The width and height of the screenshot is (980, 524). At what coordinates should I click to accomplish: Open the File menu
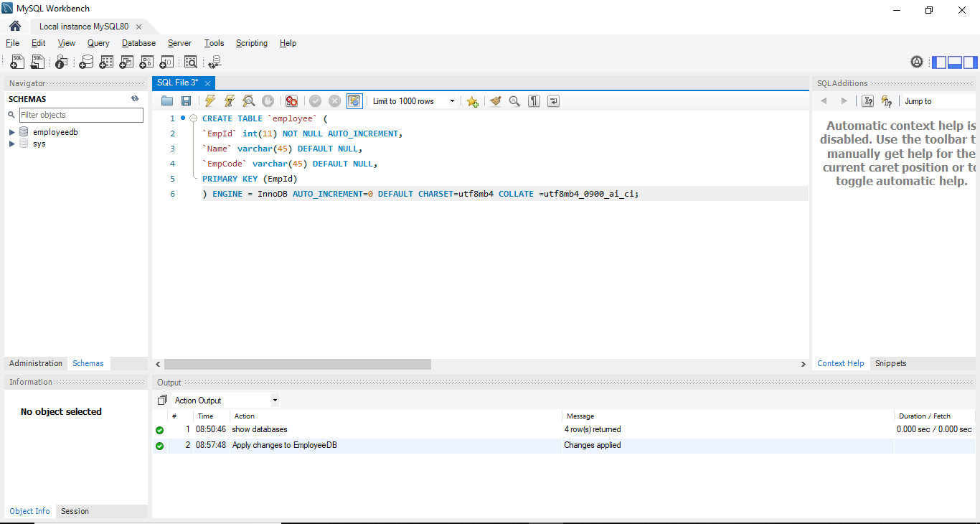12,43
